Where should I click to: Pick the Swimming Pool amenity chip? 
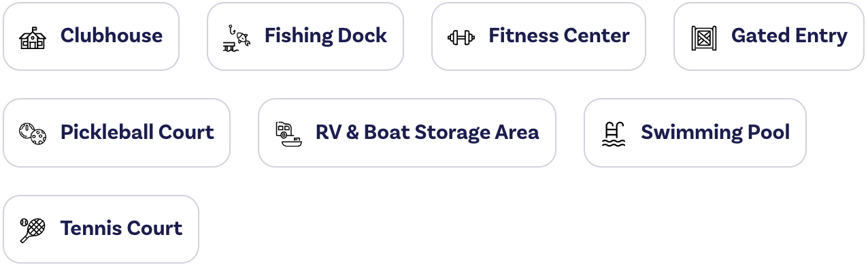695,133
